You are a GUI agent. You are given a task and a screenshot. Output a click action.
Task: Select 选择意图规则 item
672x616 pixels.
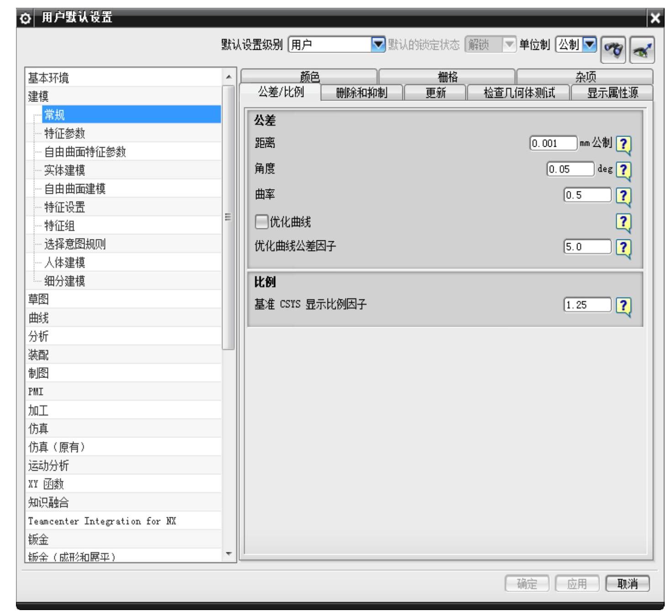(x=132, y=244)
